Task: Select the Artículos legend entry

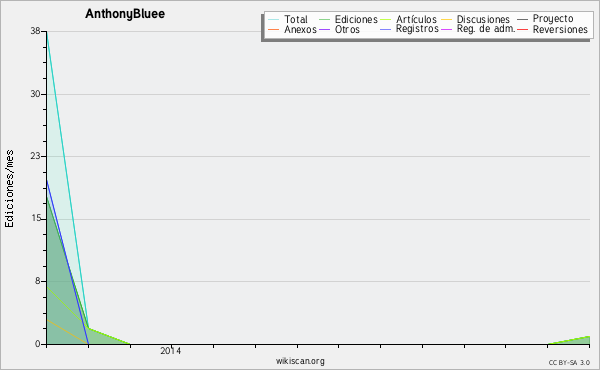Action: tap(409, 19)
